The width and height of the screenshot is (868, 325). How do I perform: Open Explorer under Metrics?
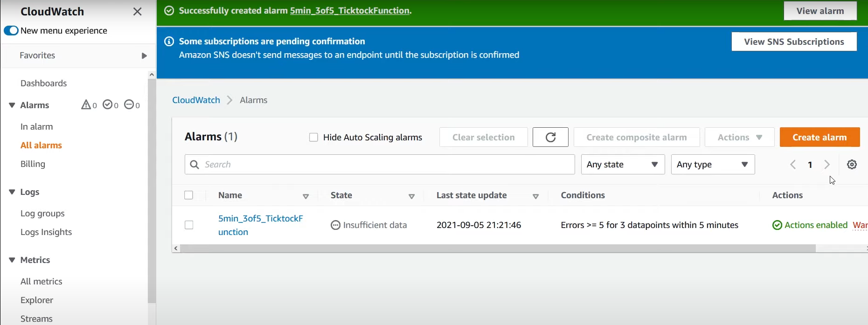click(37, 300)
